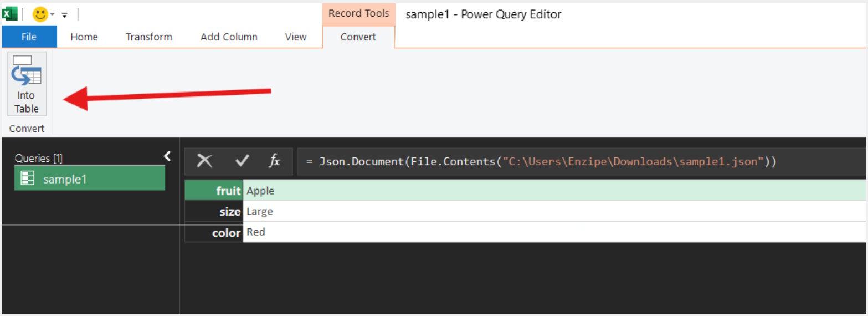The height and width of the screenshot is (316, 868).
Task: Switch to the Home ribbon tab
Action: [84, 37]
